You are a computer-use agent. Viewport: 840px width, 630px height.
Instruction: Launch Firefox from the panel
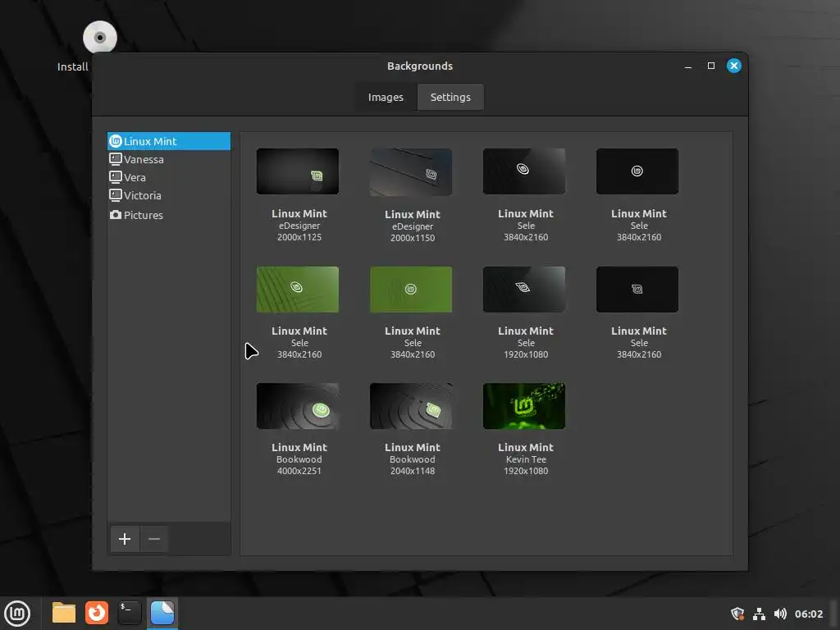(97, 613)
